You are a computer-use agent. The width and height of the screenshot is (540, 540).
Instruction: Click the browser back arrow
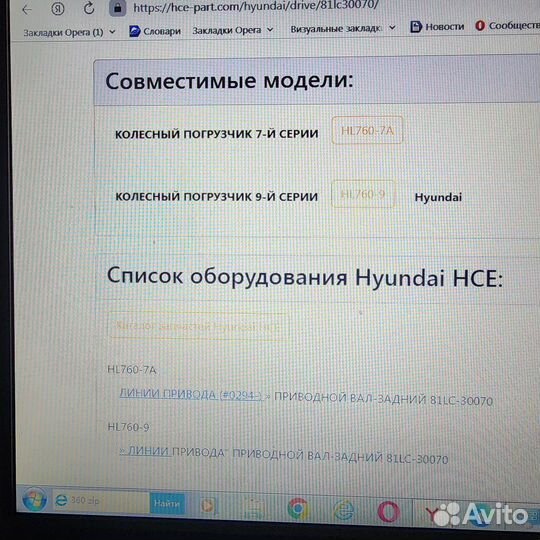pyautogui.click(x=27, y=10)
